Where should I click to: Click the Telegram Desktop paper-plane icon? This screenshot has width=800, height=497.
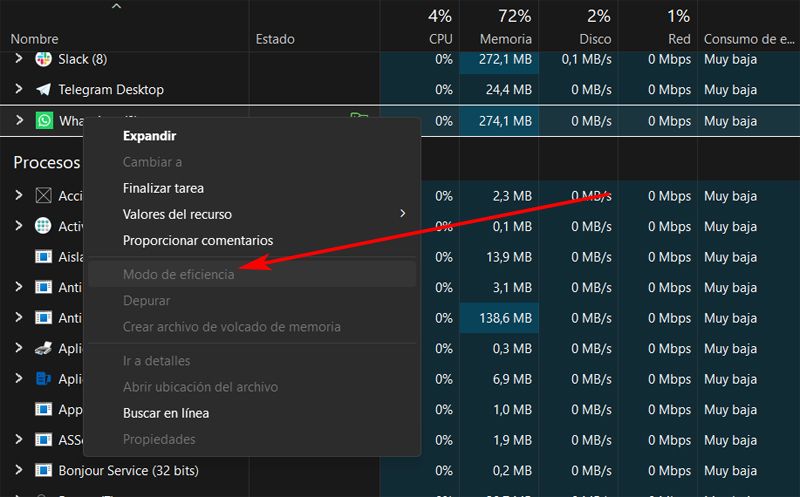[x=43, y=90]
